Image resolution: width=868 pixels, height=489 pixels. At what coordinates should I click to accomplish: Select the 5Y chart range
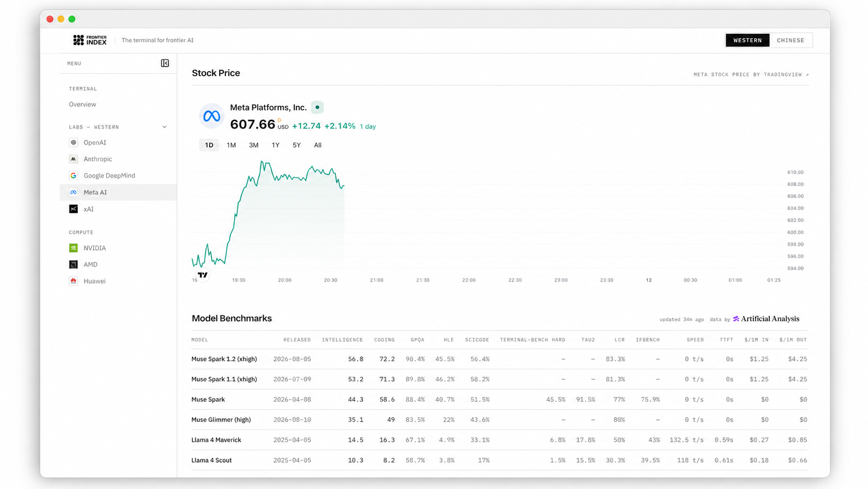point(296,145)
